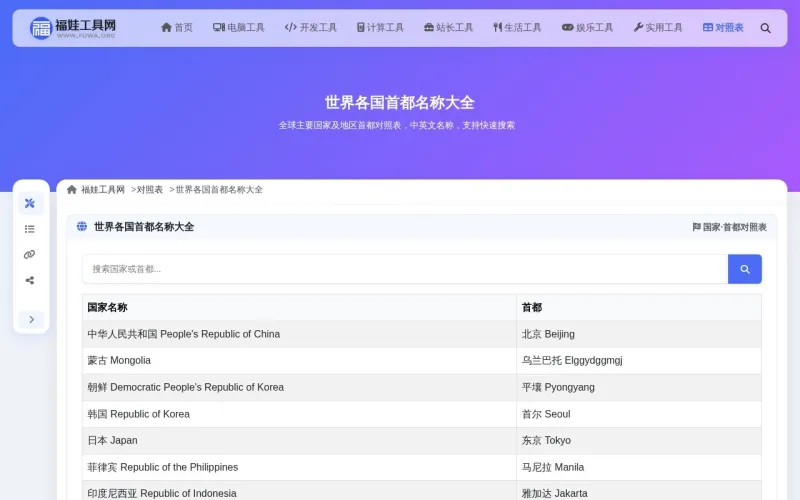The height and width of the screenshot is (500, 800).
Task: Click the sidebar link chain icon
Action: [x=30, y=255]
